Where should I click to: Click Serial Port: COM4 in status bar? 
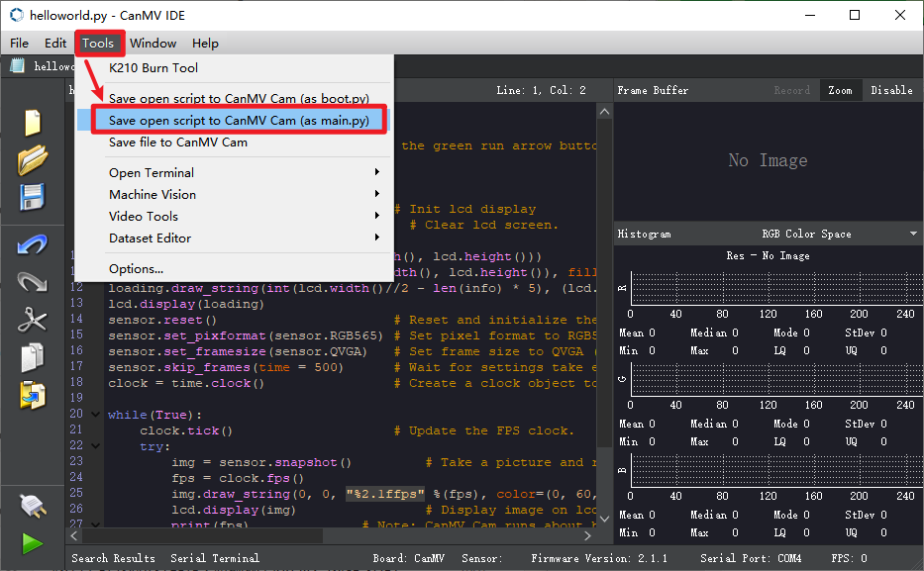(750, 558)
